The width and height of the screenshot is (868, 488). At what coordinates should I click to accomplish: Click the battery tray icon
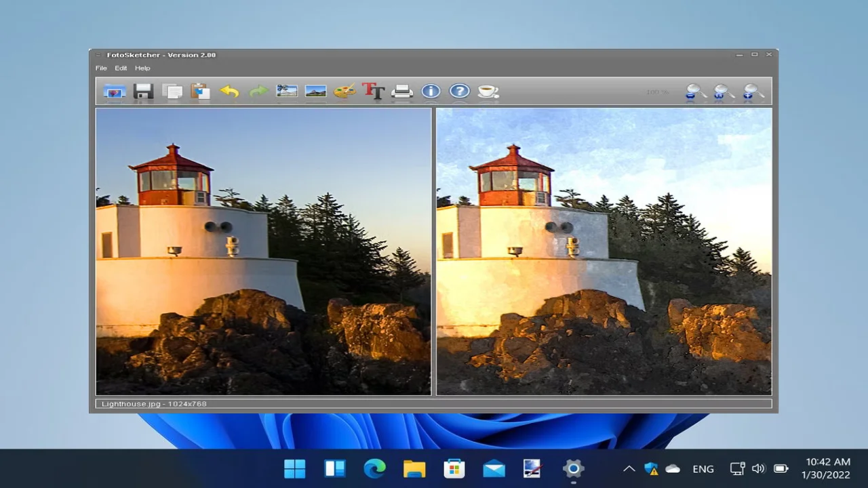coord(781,468)
